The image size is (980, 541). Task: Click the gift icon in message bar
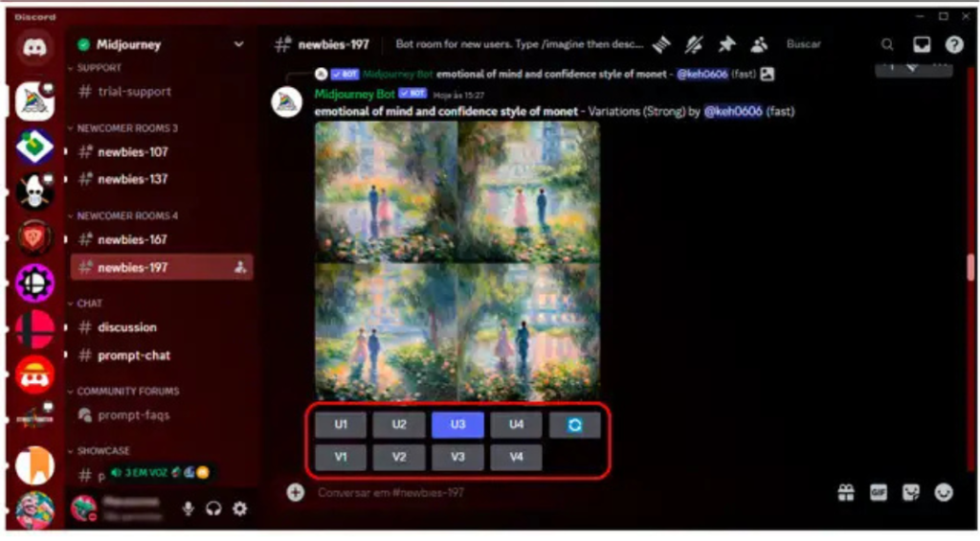click(x=845, y=492)
